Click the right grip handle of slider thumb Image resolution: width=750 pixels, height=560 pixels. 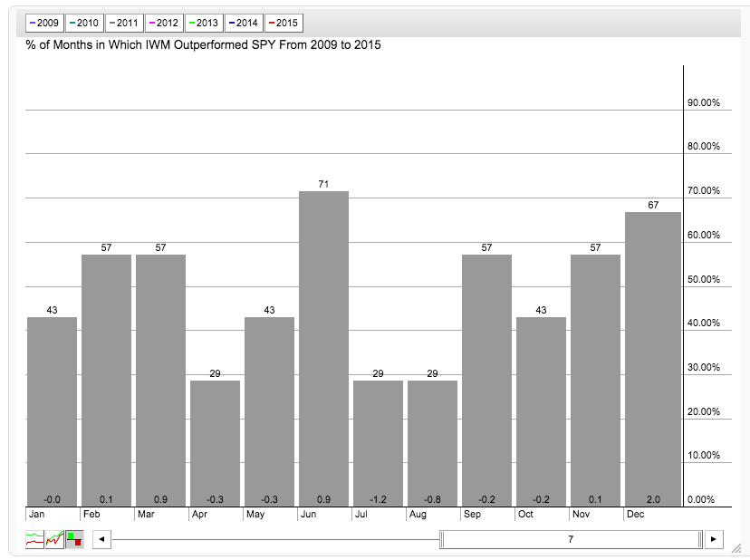click(700, 539)
